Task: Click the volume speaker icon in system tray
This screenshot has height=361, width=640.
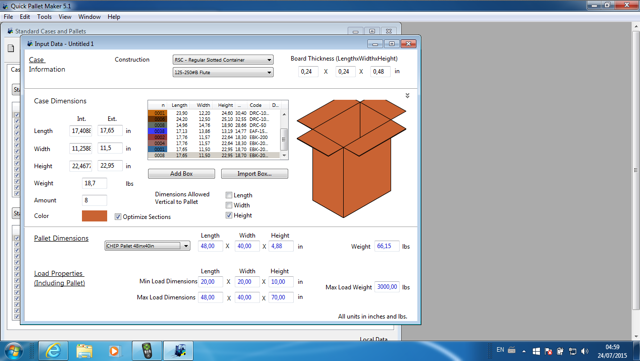Action: [x=585, y=351]
